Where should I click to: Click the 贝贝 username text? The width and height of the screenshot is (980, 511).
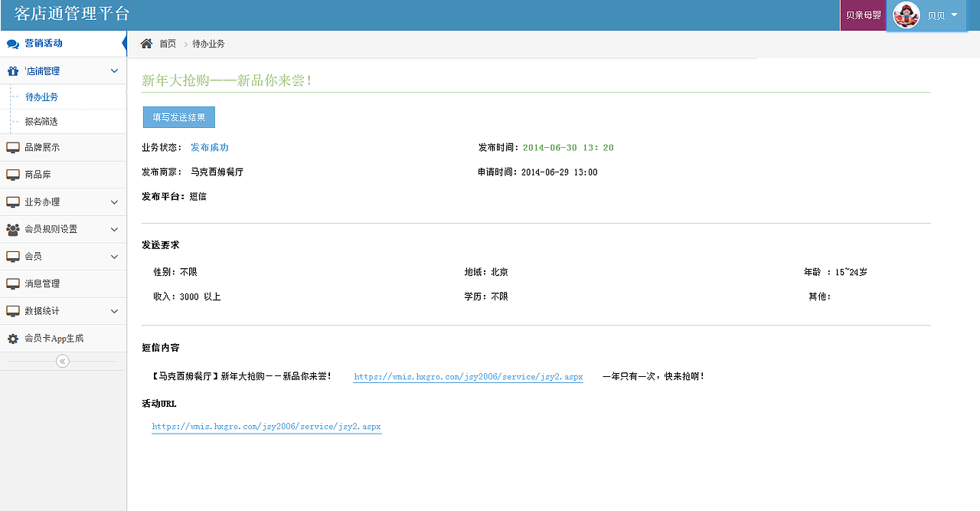click(936, 15)
